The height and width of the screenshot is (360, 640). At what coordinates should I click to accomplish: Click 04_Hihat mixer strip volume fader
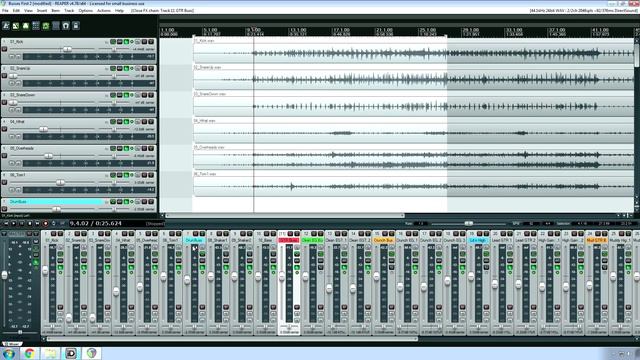pyautogui.click(x=116, y=291)
